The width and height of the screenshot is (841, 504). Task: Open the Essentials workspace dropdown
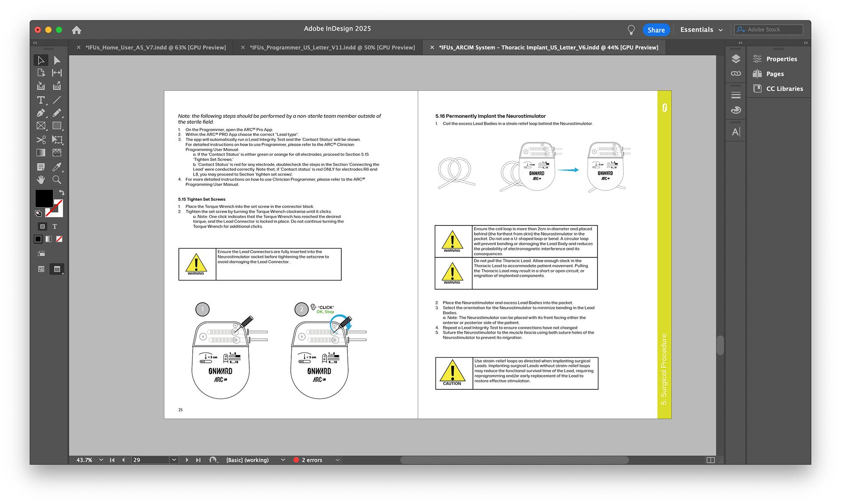click(x=701, y=30)
